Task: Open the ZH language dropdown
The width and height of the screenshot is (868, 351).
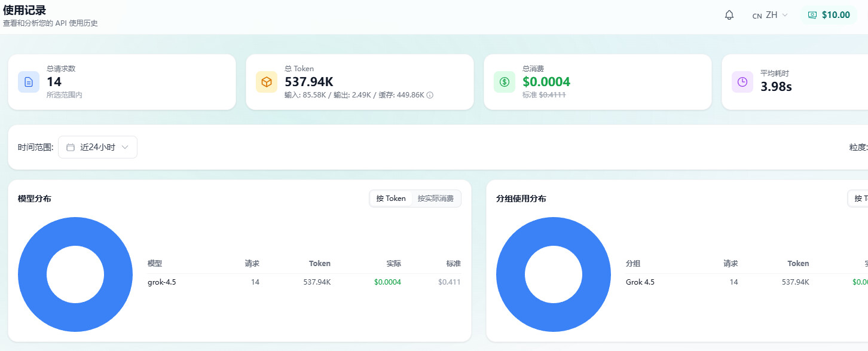Action: pyautogui.click(x=771, y=15)
